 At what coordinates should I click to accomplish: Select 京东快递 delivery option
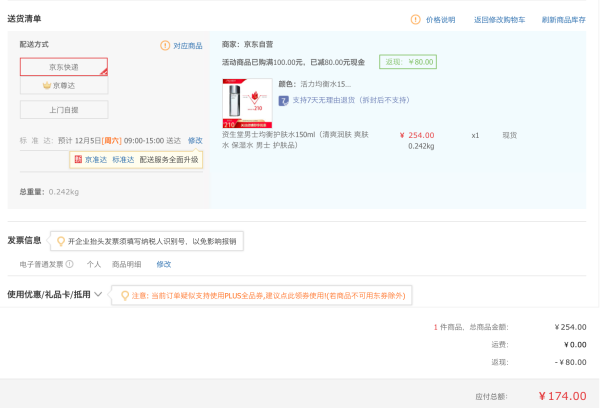(x=64, y=67)
